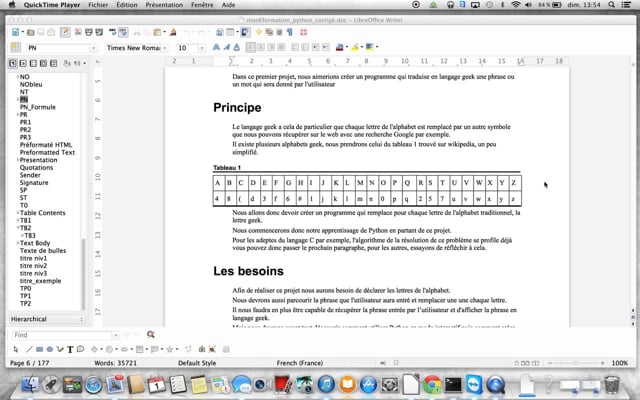Show Character Styles in Styles panel
The width and height of the screenshot is (640, 400).
coord(23,63)
